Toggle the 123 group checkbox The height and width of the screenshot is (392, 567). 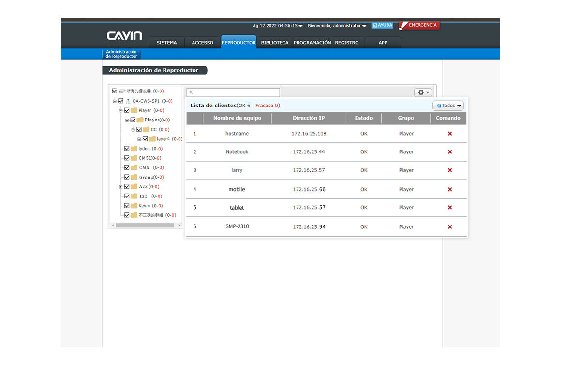coord(127,196)
